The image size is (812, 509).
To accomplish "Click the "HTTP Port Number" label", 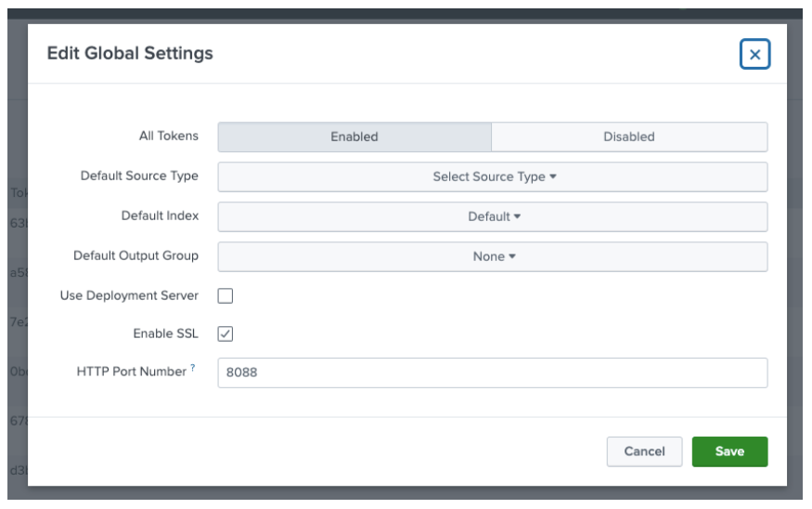I will pyautogui.click(x=132, y=372).
